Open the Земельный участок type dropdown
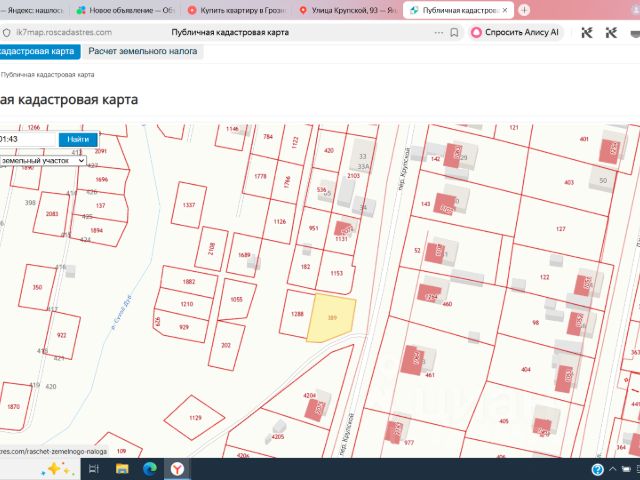 pyautogui.click(x=42, y=161)
